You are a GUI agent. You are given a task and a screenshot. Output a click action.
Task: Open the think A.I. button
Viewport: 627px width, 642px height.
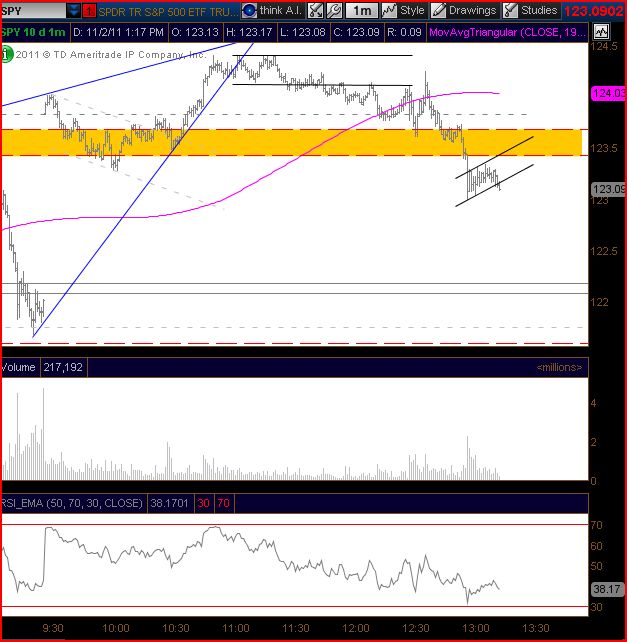point(273,10)
